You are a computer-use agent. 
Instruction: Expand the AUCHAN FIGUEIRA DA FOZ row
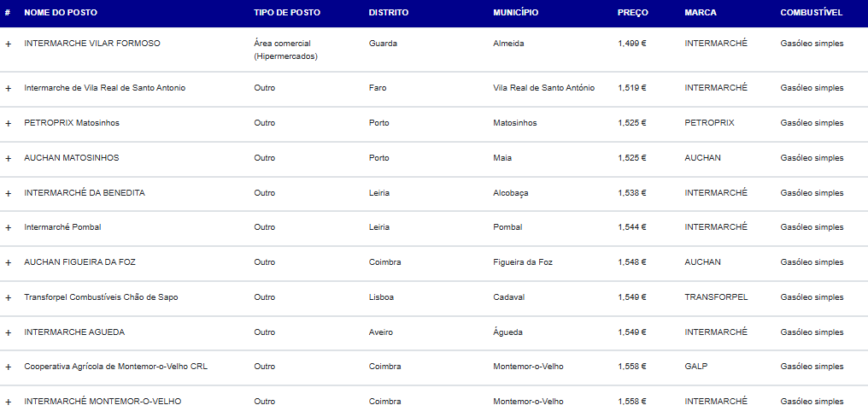pos(8,262)
